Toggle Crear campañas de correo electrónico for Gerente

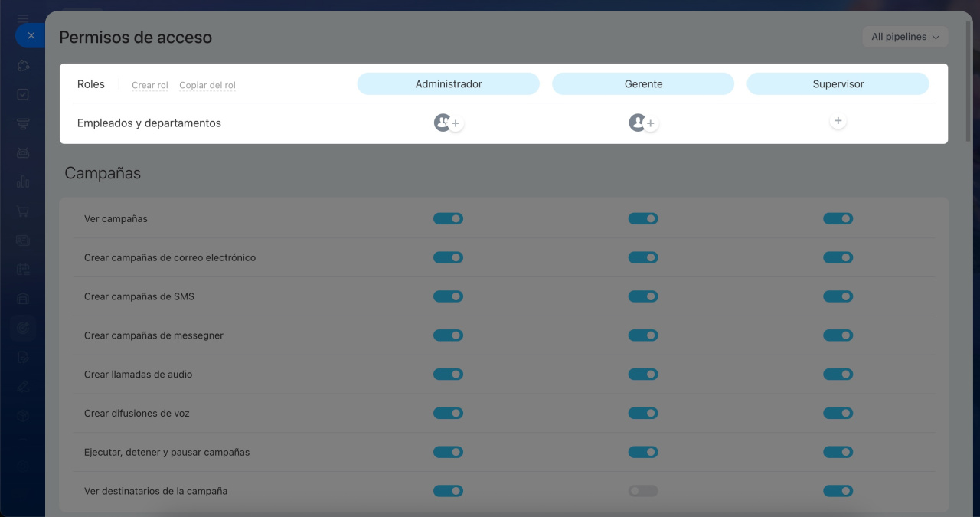click(x=643, y=257)
